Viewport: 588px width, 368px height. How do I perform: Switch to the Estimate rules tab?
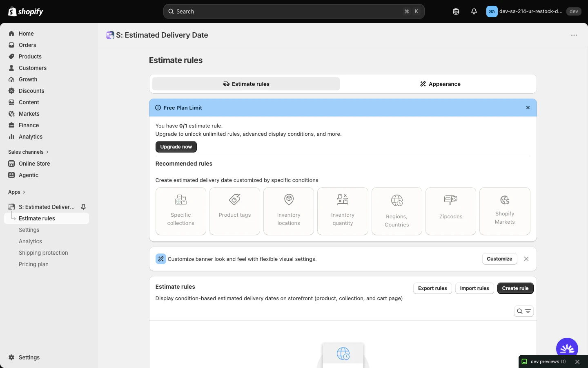pyautogui.click(x=246, y=84)
